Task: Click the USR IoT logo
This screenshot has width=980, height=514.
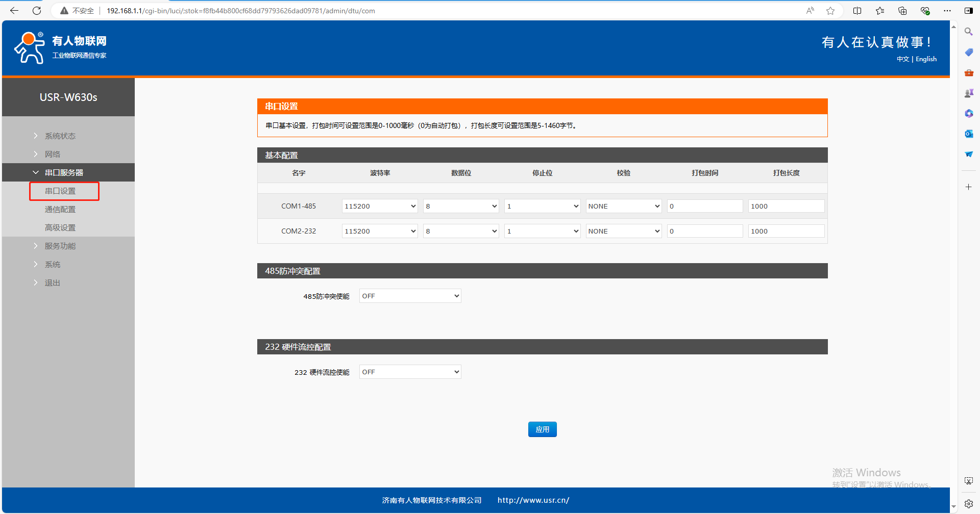Action: click(x=60, y=47)
